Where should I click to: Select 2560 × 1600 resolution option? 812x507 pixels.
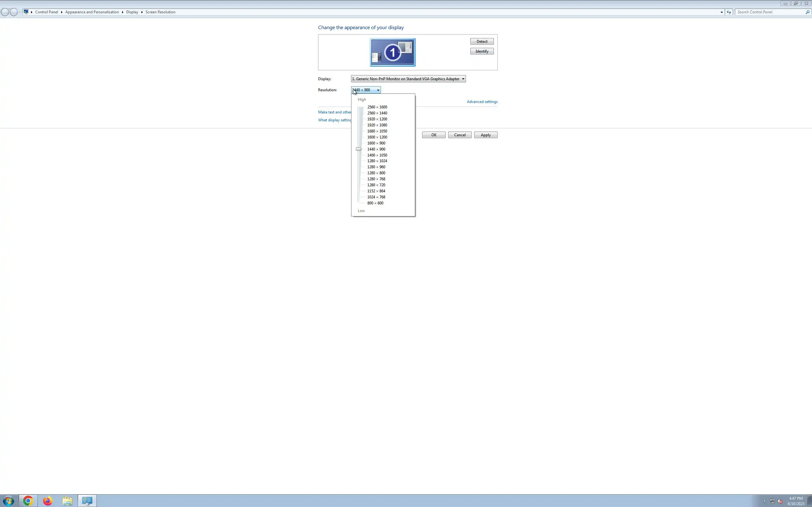coord(377,107)
